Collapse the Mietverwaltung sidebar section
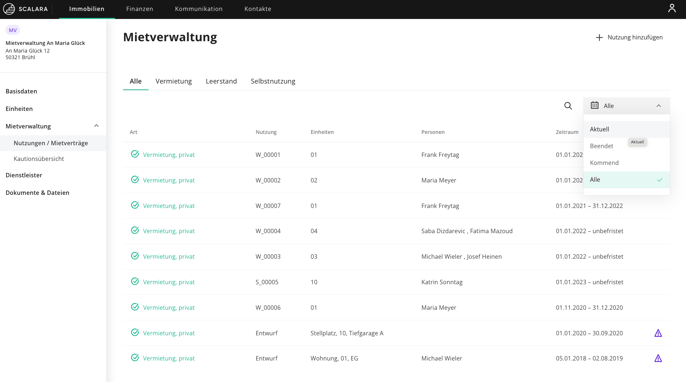Screen dimensions: 686x382 [x=96, y=126]
